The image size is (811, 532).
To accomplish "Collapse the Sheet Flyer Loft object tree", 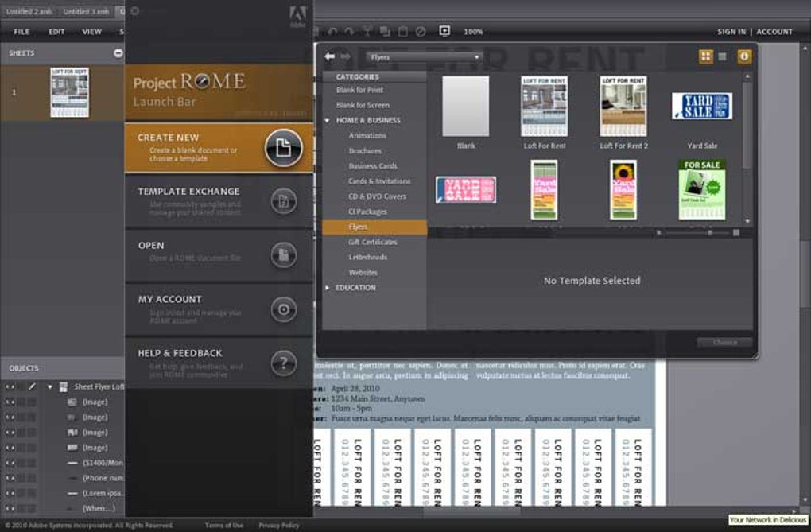I will (x=48, y=385).
